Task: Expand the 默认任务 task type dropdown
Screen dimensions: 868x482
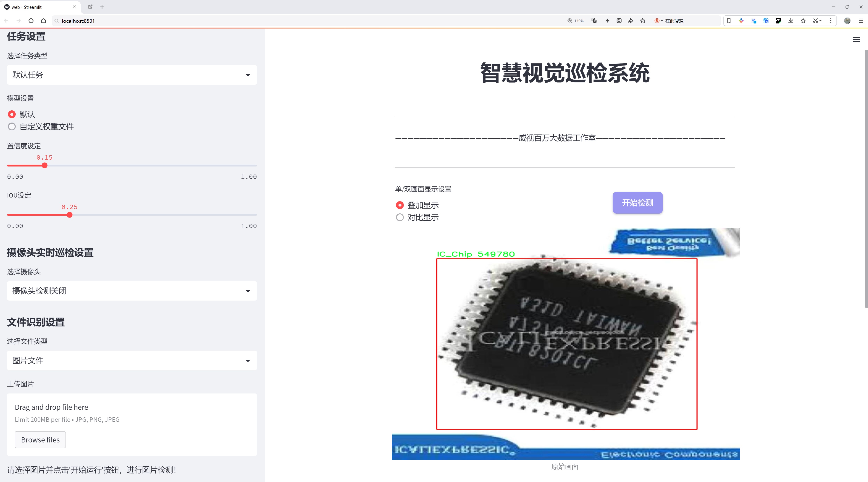Action: click(132, 75)
